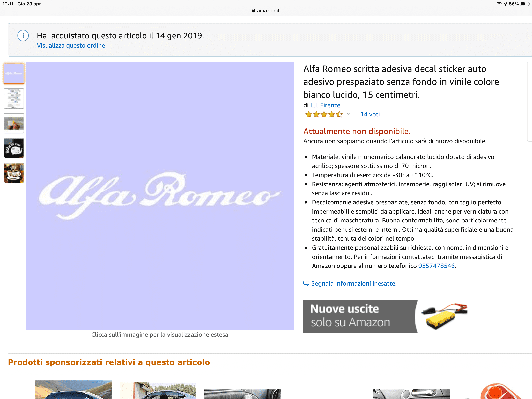Click the star rating icons
The height and width of the screenshot is (399, 532).
point(324,114)
